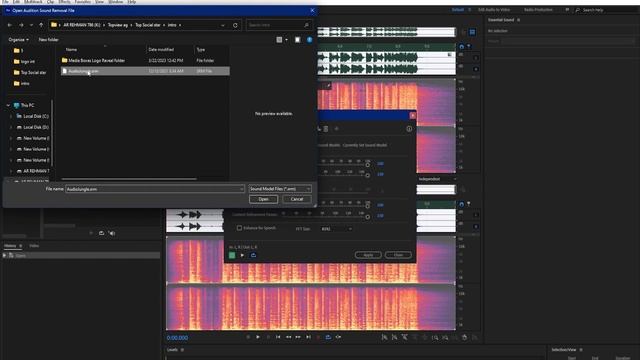Select the Media Boxes Logo Reveal folder
This screenshot has width=640, height=360.
pyautogui.click(x=97, y=60)
